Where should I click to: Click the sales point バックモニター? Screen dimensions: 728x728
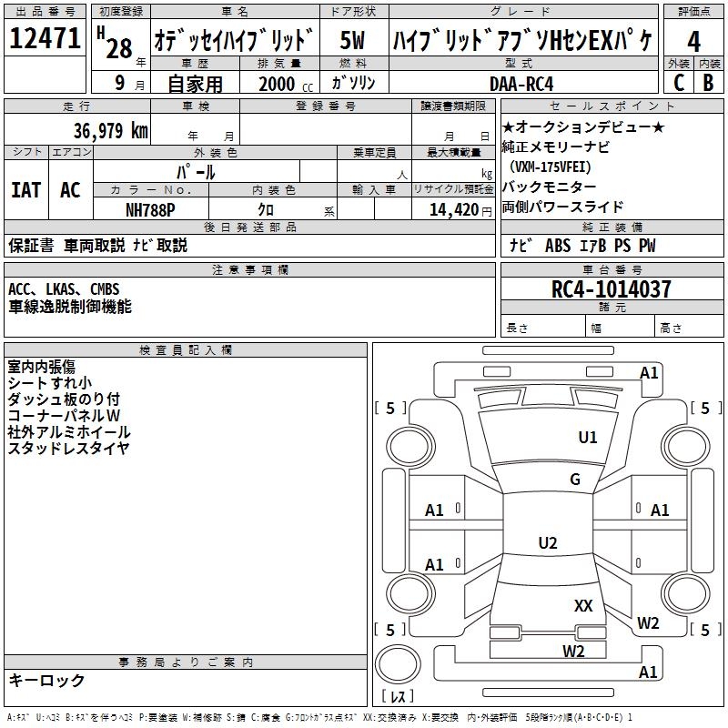[549, 187]
